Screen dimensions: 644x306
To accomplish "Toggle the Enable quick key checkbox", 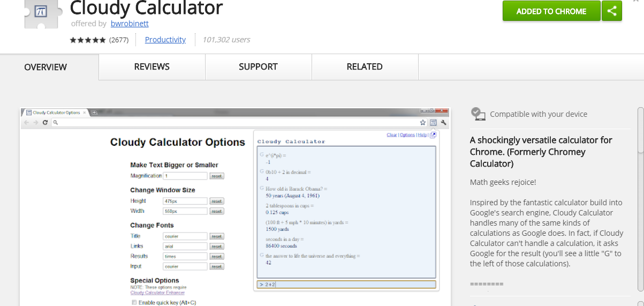I will [134, 303].
